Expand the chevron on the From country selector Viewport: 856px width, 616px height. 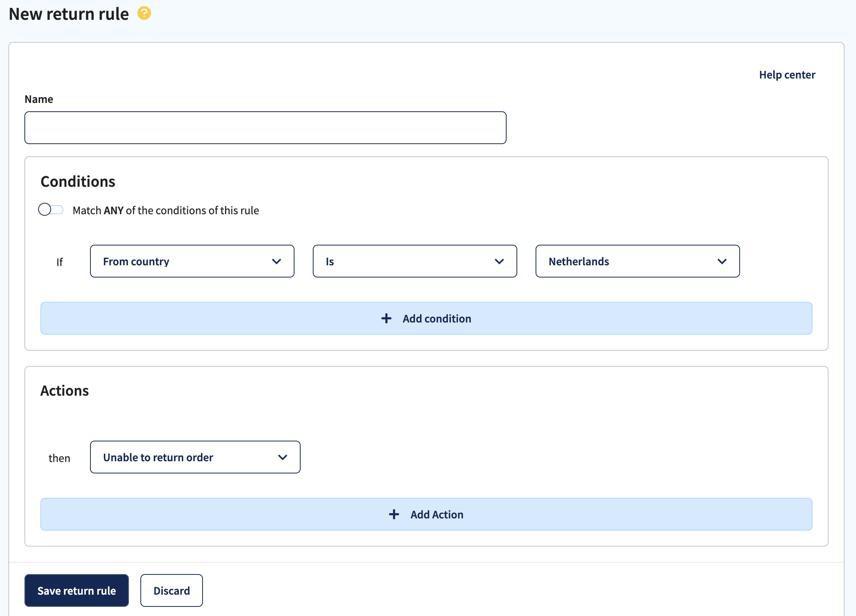click(x=277, y=261)
